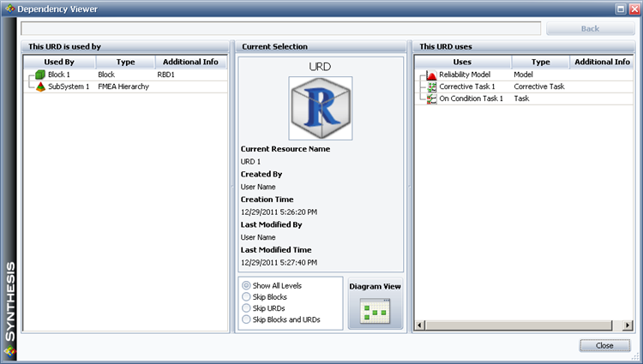Viewport: 643px width, 364px height.
Task: Select the Show All Levels option
Action: [247, 285]
